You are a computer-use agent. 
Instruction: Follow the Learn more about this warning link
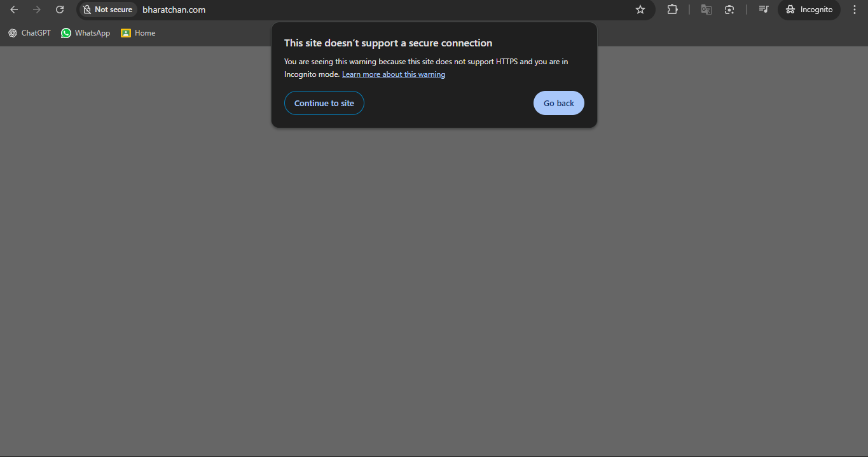(x=393, y=74)
